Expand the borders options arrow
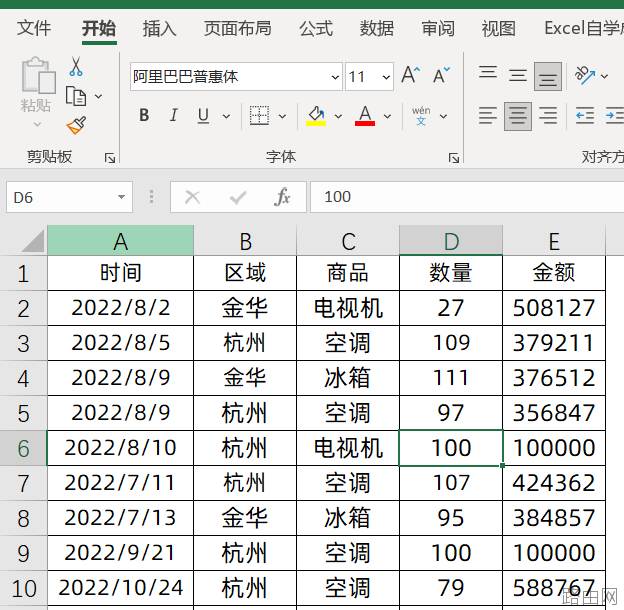The image size is (624, 610). click(282, 116)
